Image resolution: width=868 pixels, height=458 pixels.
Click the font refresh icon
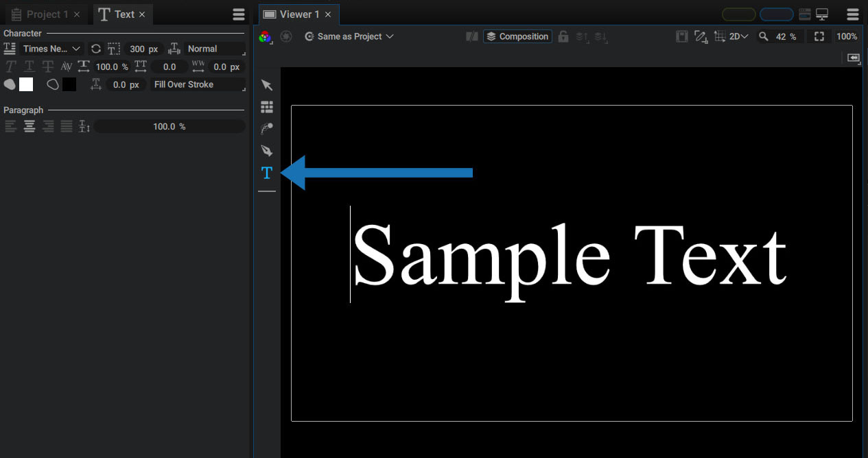[96, 49]
